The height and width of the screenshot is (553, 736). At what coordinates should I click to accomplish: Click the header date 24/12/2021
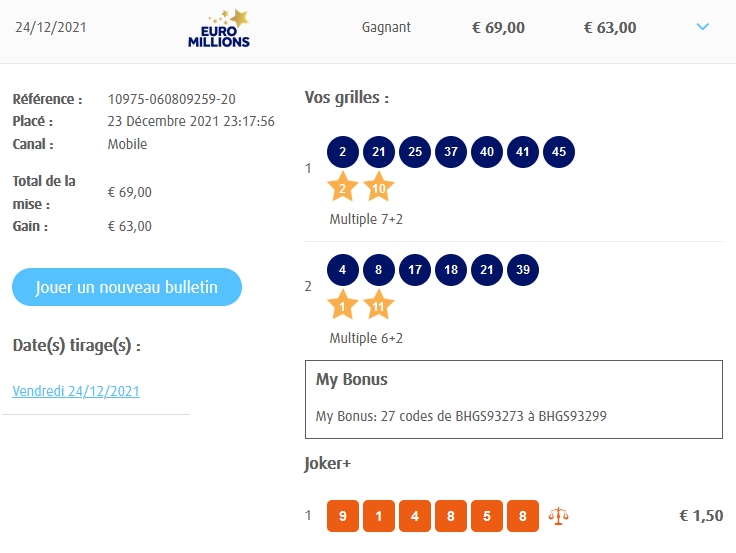(x=51, y=27)
